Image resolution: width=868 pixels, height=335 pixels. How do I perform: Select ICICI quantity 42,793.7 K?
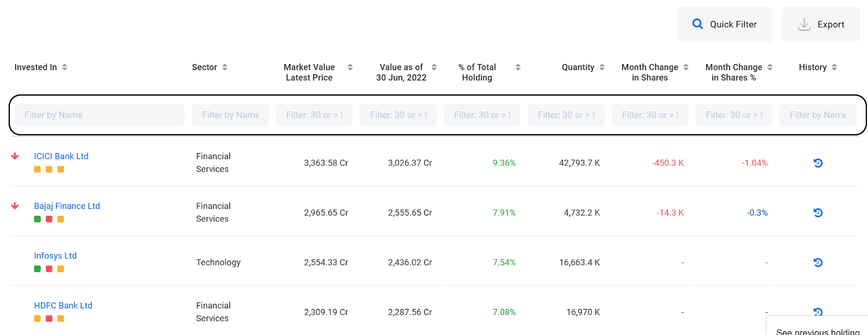coord(579,163)
